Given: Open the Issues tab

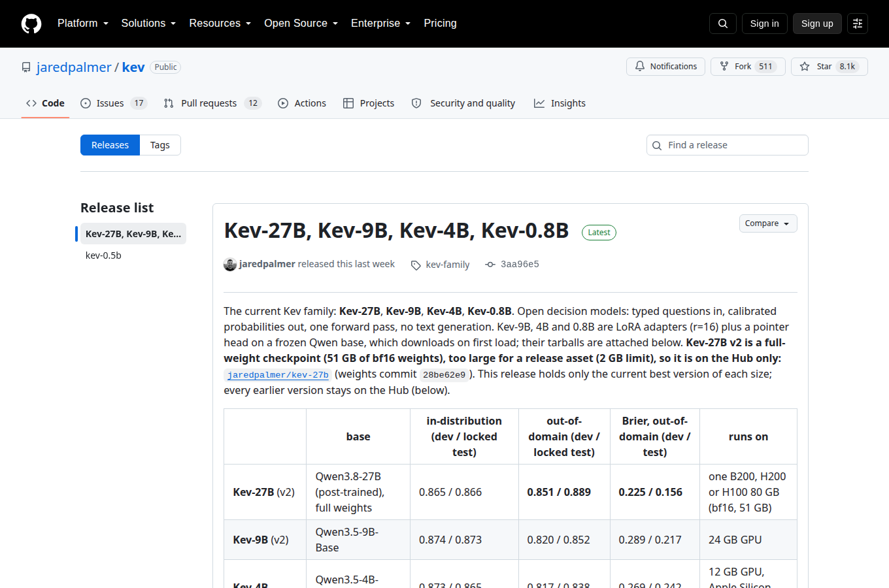Looking at the screenshot, I should click(x=114, y=103).
